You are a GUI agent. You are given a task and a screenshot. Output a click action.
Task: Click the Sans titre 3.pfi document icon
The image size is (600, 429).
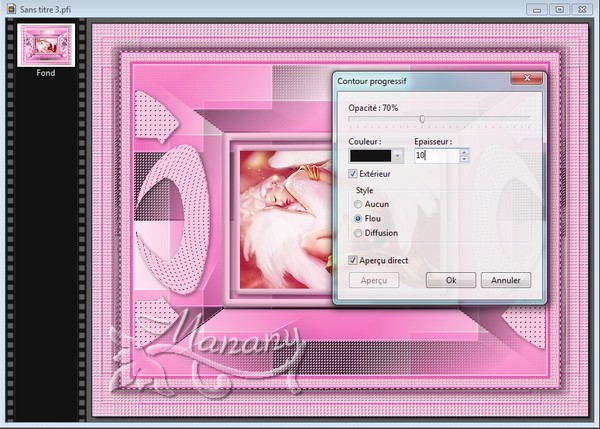[11, 9]
